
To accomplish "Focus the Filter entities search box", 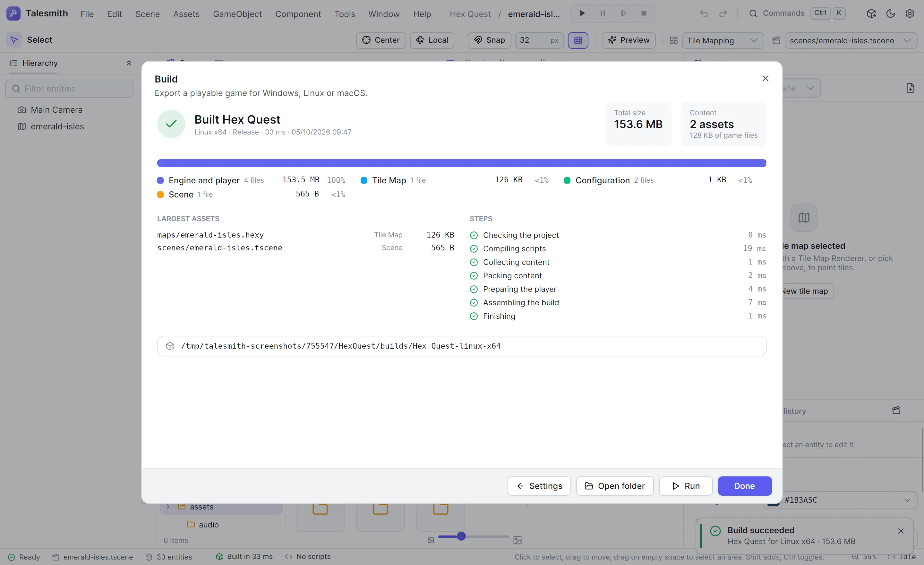I will click(69, 89).
